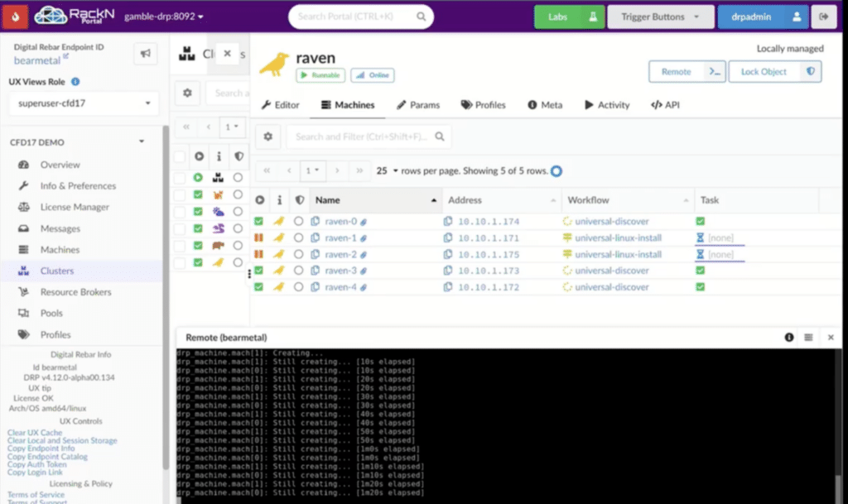Click the hourglass task icon for raven-1

click(x=700, y=238)
